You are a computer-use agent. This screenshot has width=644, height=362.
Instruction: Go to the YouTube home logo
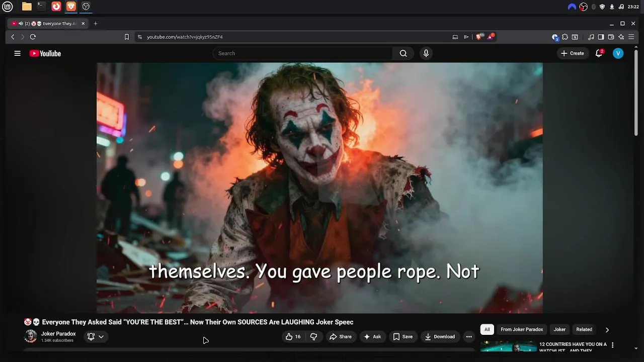45,53
